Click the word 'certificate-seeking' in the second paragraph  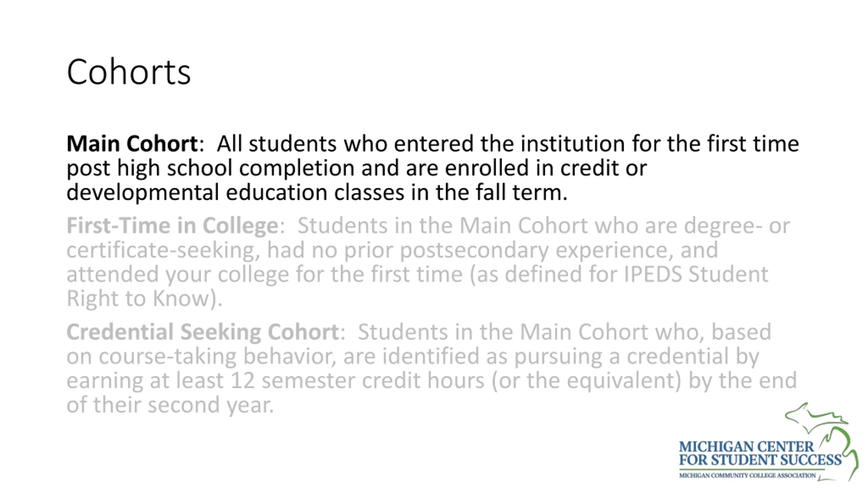(x=160, y=250)
